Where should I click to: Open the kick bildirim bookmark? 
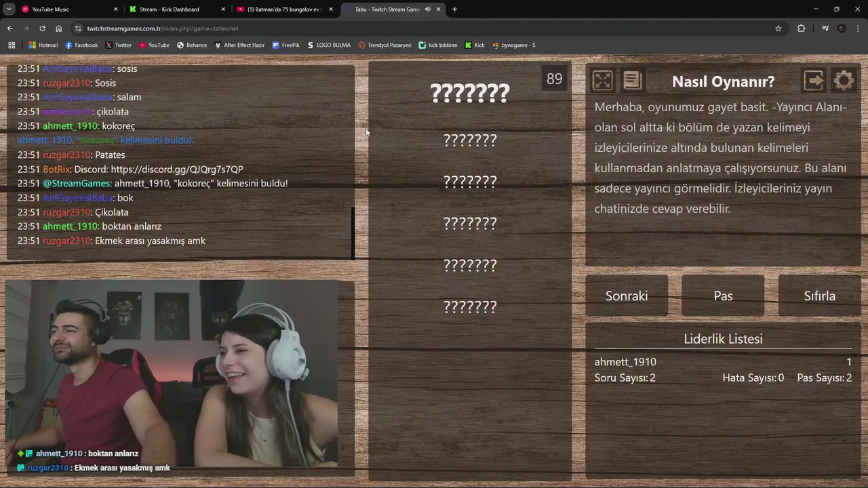(438, 45)
